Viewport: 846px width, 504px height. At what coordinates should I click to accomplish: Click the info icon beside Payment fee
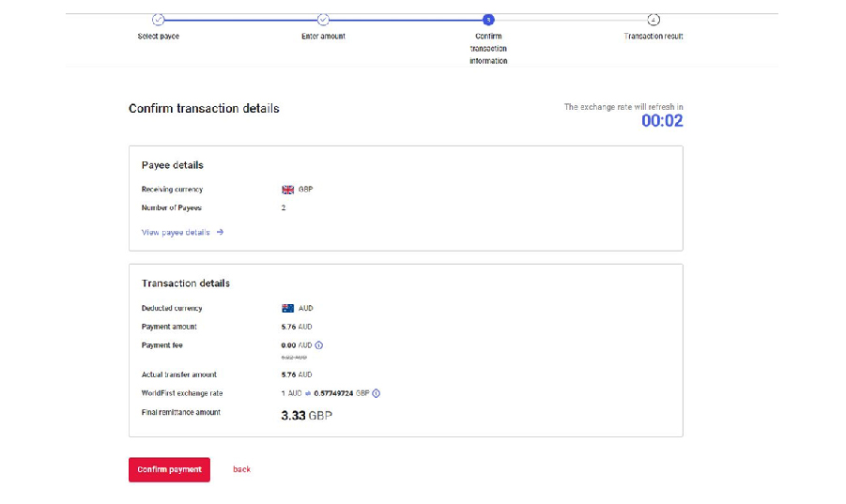[x=319, y=345]
